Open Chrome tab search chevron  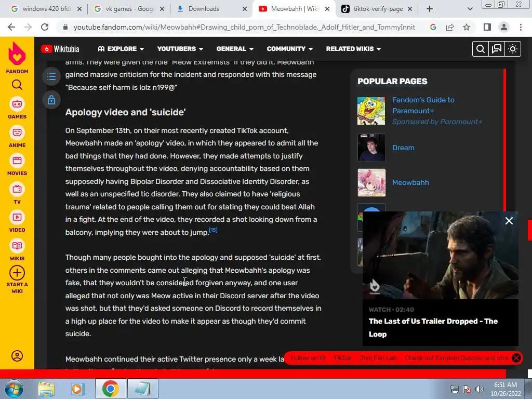click(470, 9)
